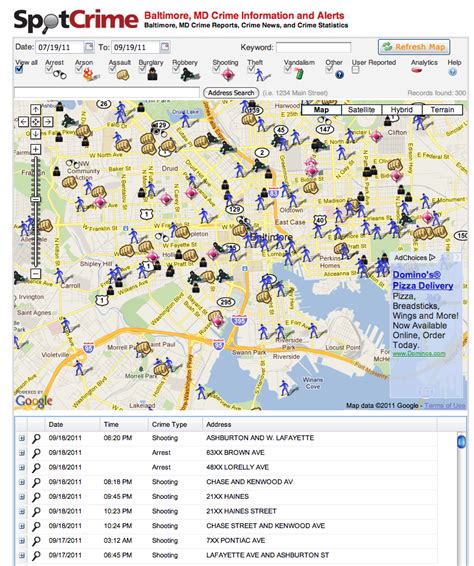
Task: Open the Domino's Pizza Delivery ad link
Action: (423, 280)
